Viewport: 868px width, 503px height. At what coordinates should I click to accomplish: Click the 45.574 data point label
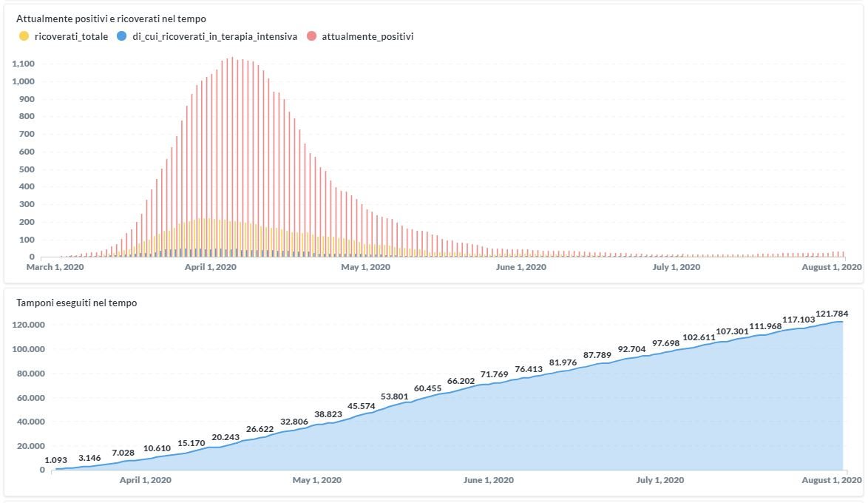click(362, 406)
